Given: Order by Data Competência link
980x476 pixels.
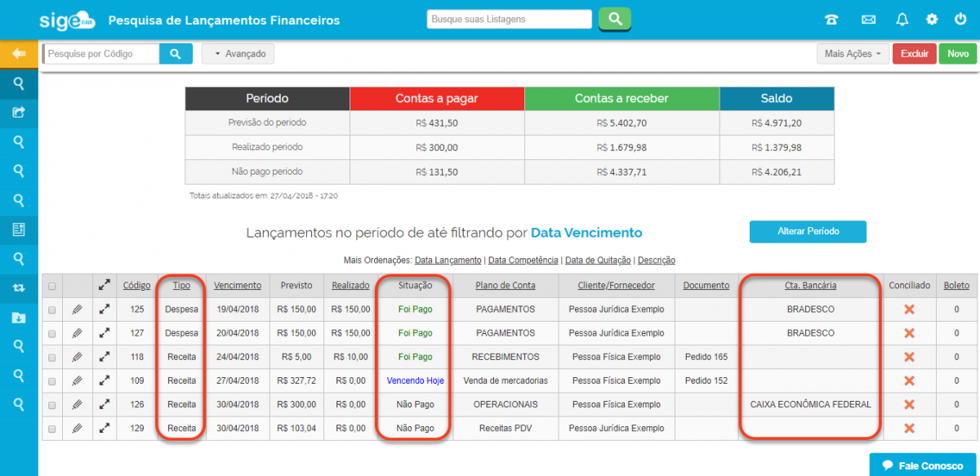Looking at the screenshot, I should [523, 260].
